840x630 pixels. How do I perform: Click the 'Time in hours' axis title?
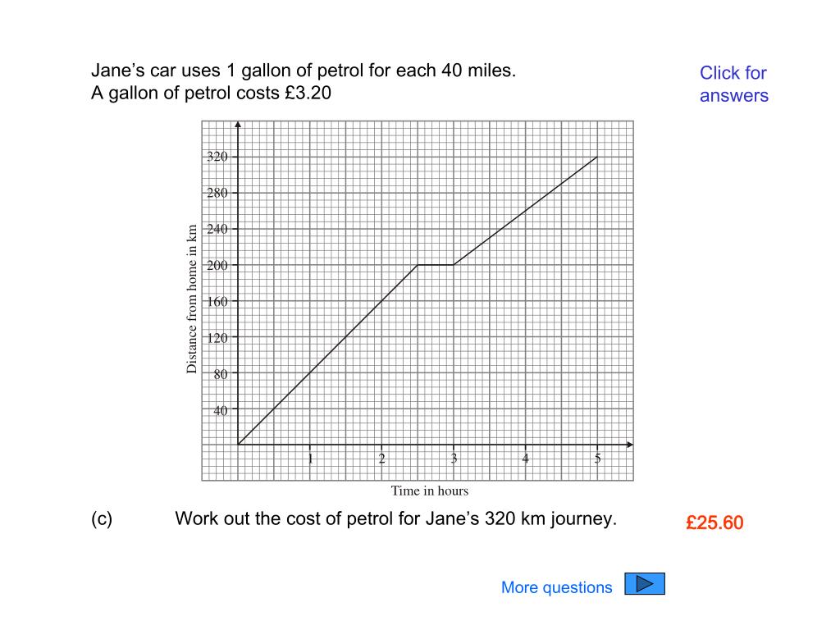pos(429,491)
